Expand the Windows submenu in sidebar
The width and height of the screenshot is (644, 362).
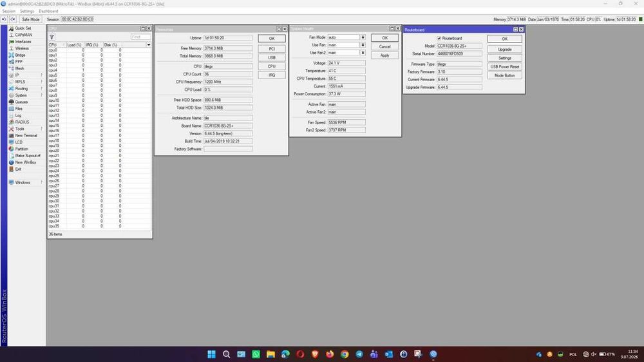(26, 182)
